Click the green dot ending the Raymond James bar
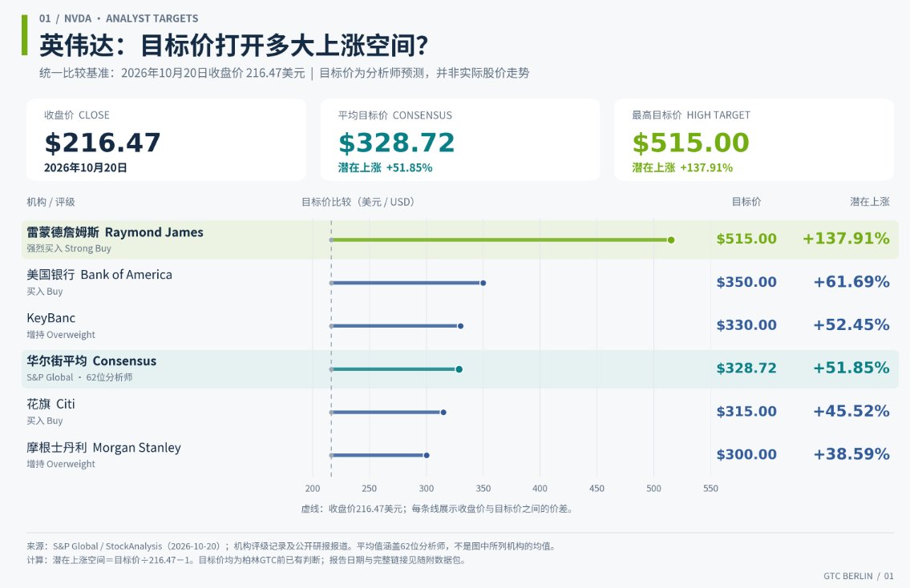The width and height of the screenshot is (910, 588). click(x=671, y=240)
